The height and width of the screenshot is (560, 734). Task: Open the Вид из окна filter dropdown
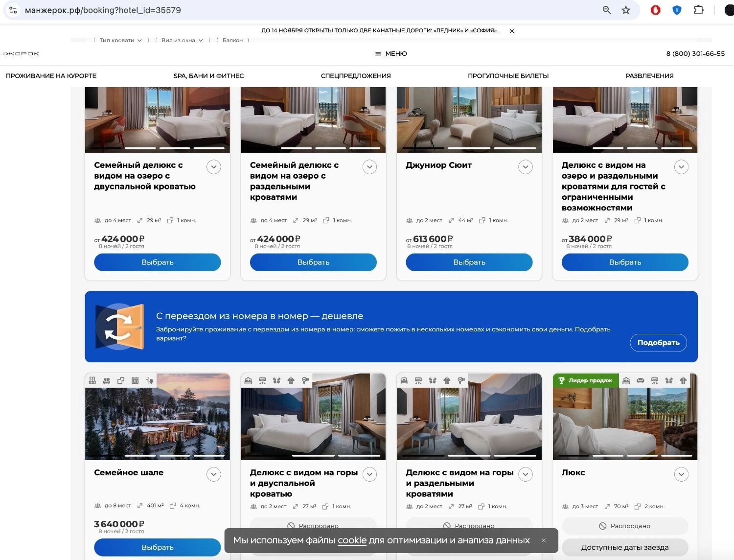tap(182, 40)
